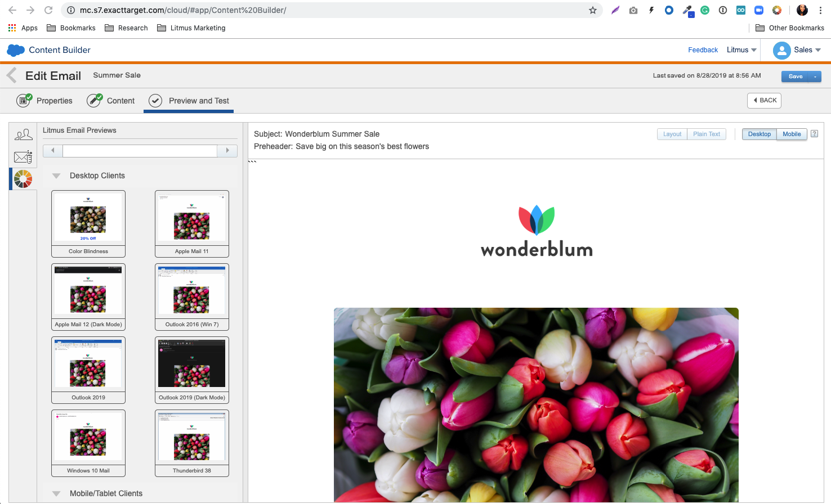Click the lightning bolt extension icon

(x=651, y=10)
